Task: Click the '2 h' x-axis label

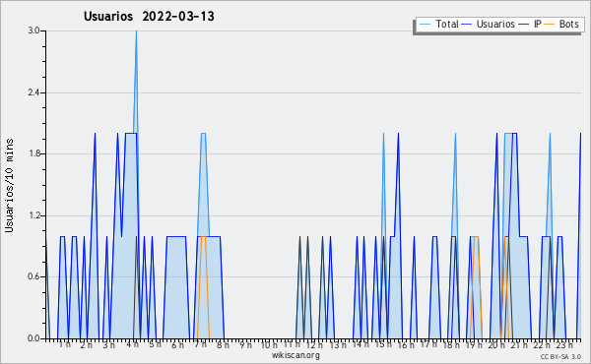Action: [x=87, y=344]
